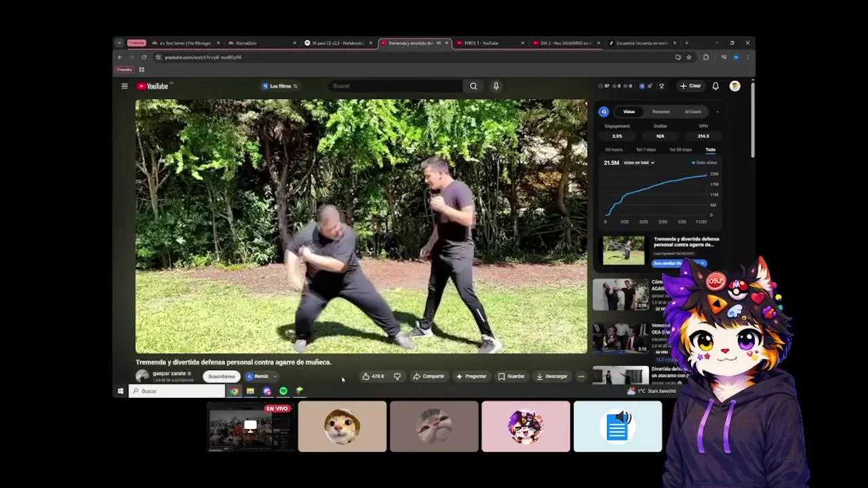This screenshot has height=488, width=868.
Task: Open the Chamba bookmark
Action: 124,70
